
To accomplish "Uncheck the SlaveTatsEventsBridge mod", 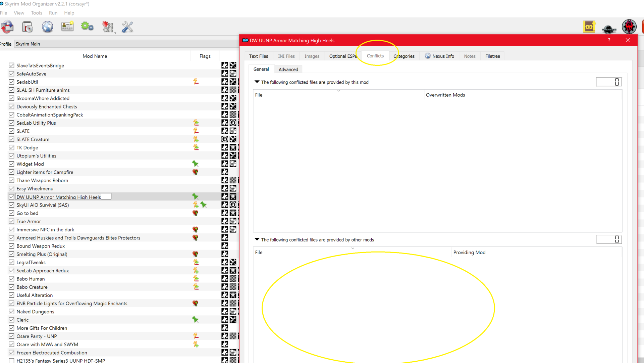I will pos(11,65).
